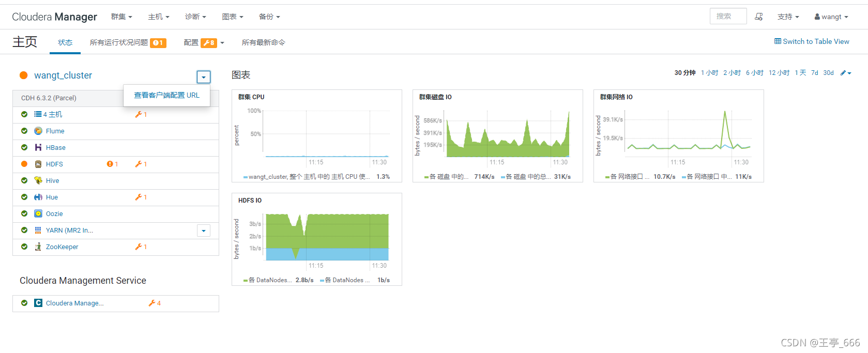Viewport: 868px width, 353px height.
Task: Click the running commands icon in header
Action: coord(758,17)
